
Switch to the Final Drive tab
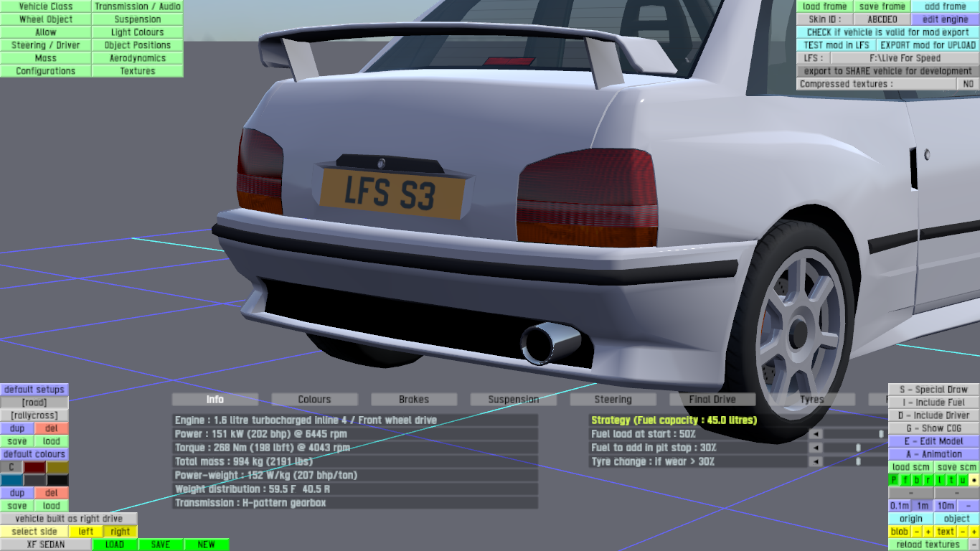pyautogui.click(x=712, y=400)
